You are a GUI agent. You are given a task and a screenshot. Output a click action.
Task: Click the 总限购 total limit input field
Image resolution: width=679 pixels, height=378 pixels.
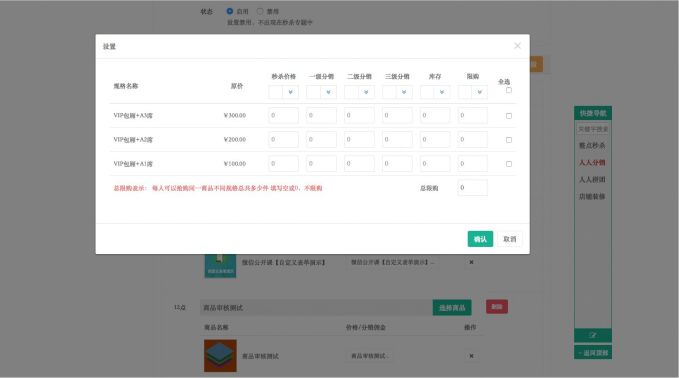point(472,188)
